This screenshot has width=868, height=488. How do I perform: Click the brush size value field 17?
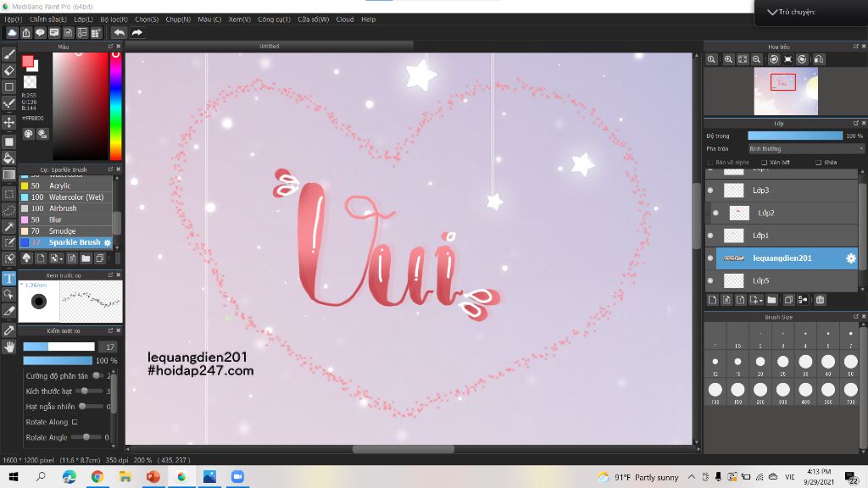coord(109,347)
